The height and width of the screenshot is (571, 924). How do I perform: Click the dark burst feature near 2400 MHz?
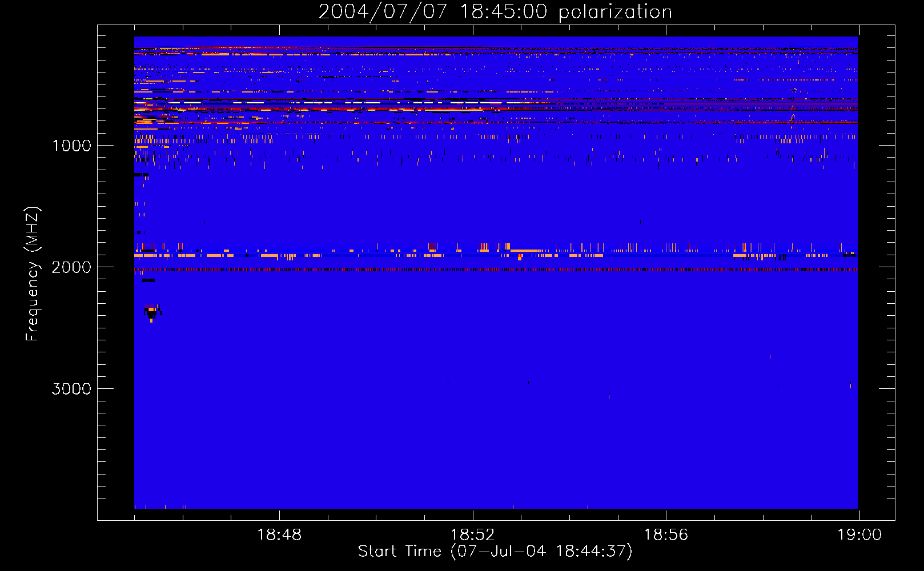[x=151, y=313]
